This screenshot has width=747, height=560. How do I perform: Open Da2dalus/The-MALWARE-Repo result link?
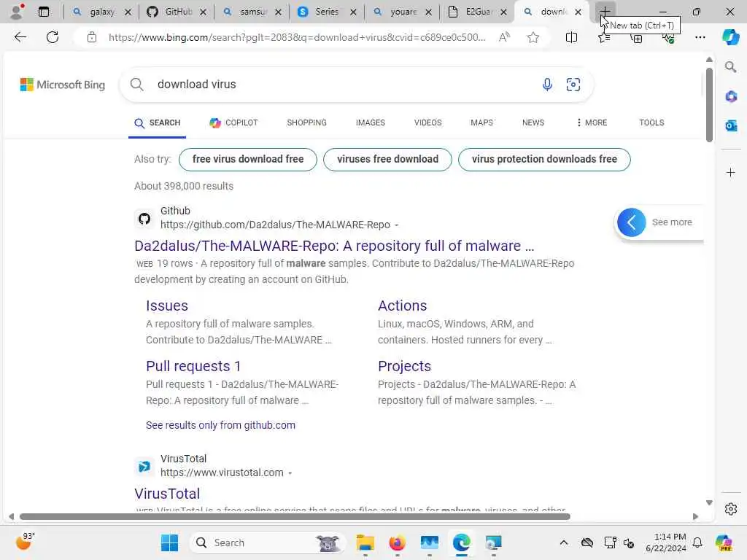pyautogui.click(x=334, y=246)
